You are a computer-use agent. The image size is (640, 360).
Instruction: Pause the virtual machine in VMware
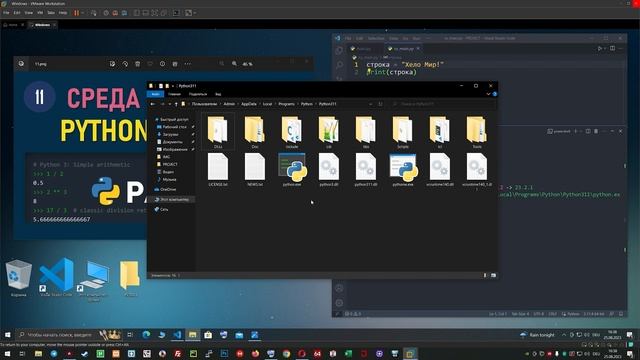click(76, 13)
